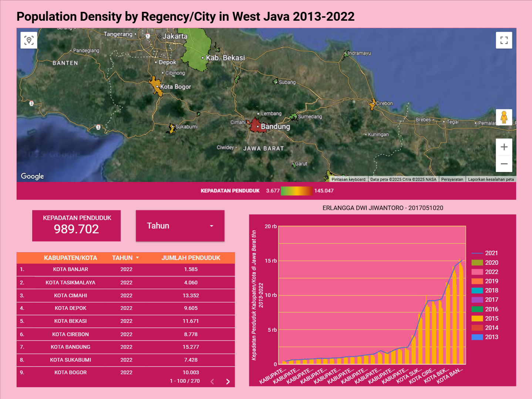Image resolution: width=532 pixels, height=399 pixels.
Task: Click the TAHUN column sort arrow
Action: tap(138, 258)
